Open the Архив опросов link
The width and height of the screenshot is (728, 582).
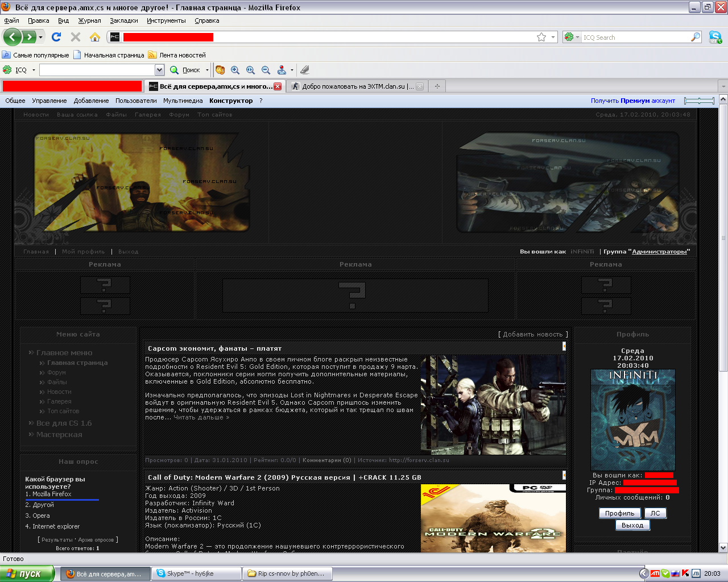click(96, 540)
